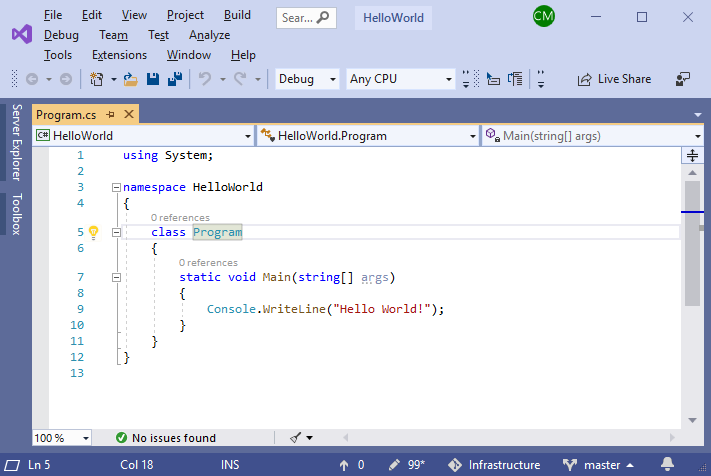Open the Test menu

pos(158,35)
